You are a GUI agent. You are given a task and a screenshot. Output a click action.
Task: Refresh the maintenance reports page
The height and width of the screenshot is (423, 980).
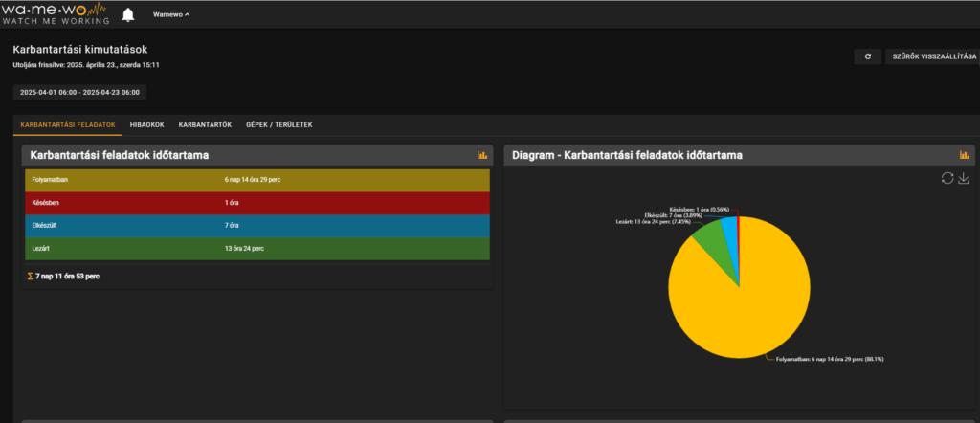867,56
